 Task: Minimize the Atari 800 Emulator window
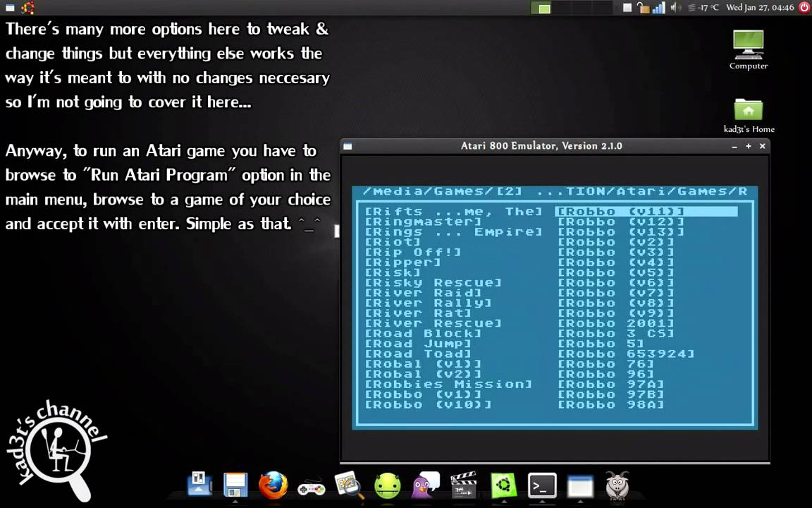(x=734, y=147)
